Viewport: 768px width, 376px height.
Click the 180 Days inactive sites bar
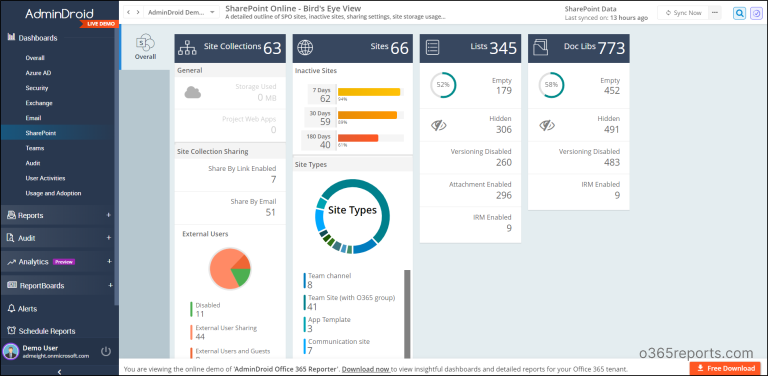pos(358,138)
